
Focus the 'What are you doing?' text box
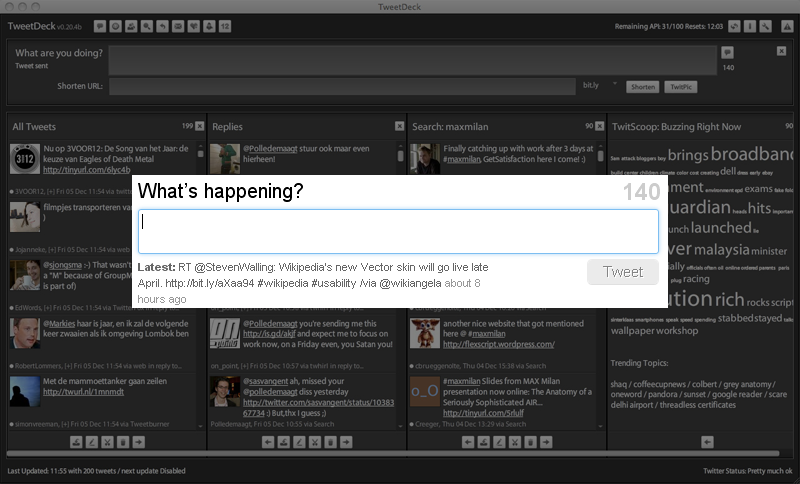click(x=413, y=61)
